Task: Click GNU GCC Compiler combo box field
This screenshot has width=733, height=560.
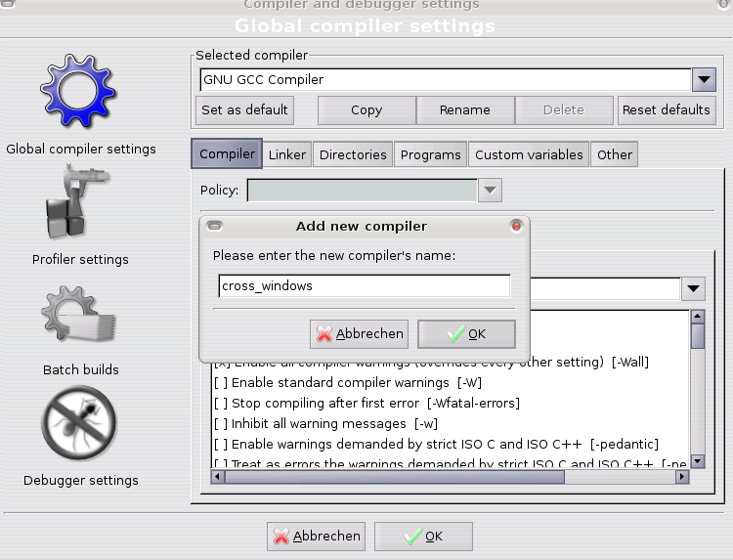Action: 446,79
